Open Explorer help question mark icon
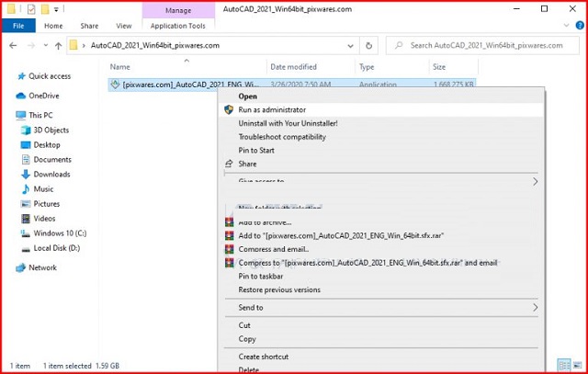 [580, 26]
